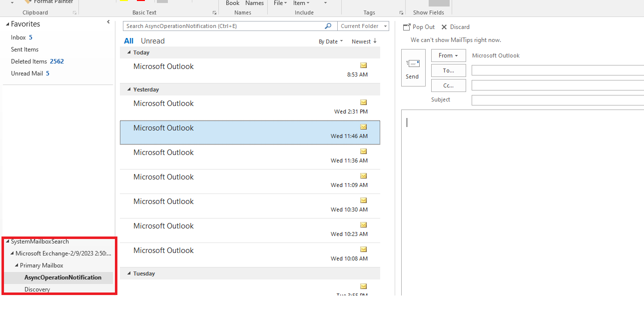The image size is (644, 324).
Task: Open the Microsoft Outlook email from Wed 10:30 AM
Action: 250,206
